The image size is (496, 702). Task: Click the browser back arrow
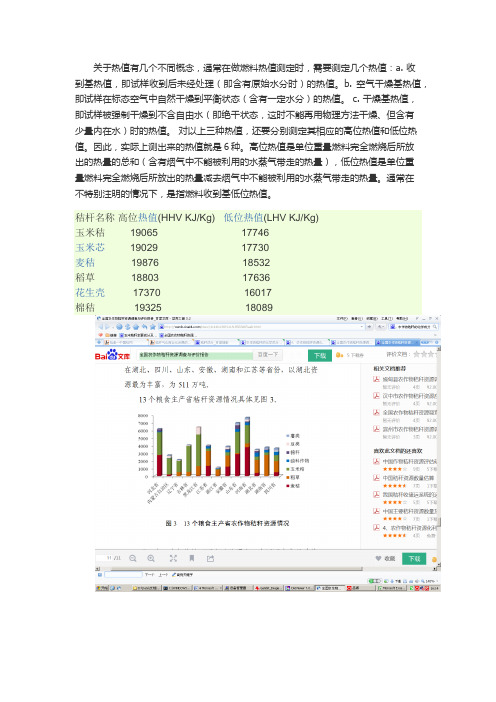point(100,327)
